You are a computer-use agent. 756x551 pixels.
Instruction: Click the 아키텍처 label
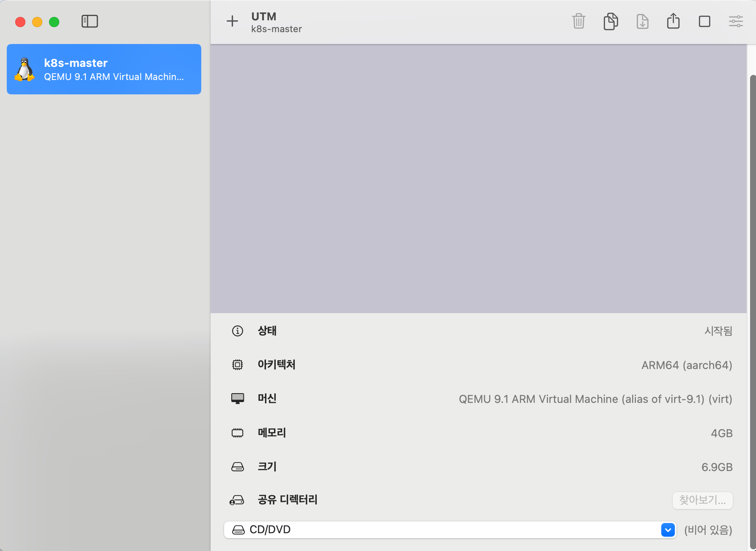pos(277,365)
